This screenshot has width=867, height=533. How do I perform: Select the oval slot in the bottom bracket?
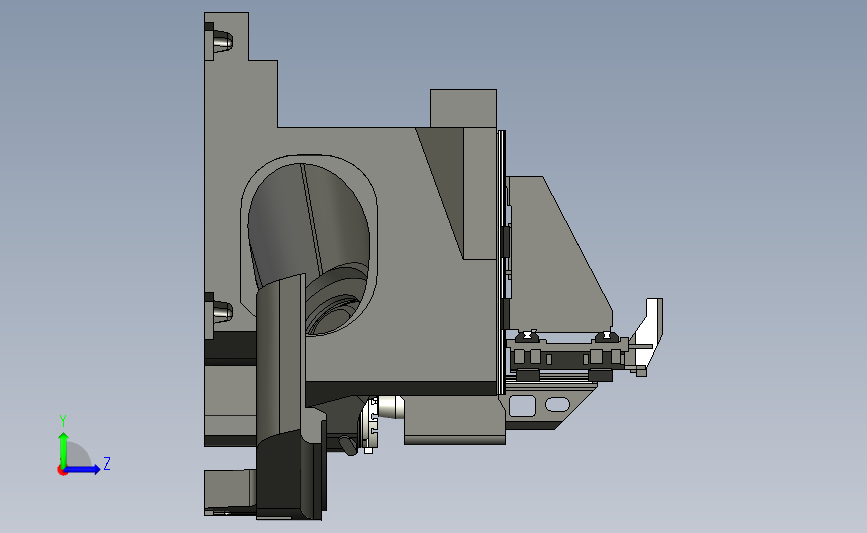tap(557, 405)
